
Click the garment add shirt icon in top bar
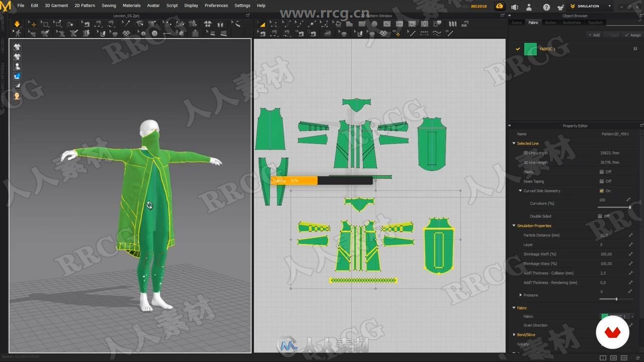pos(560,7)
